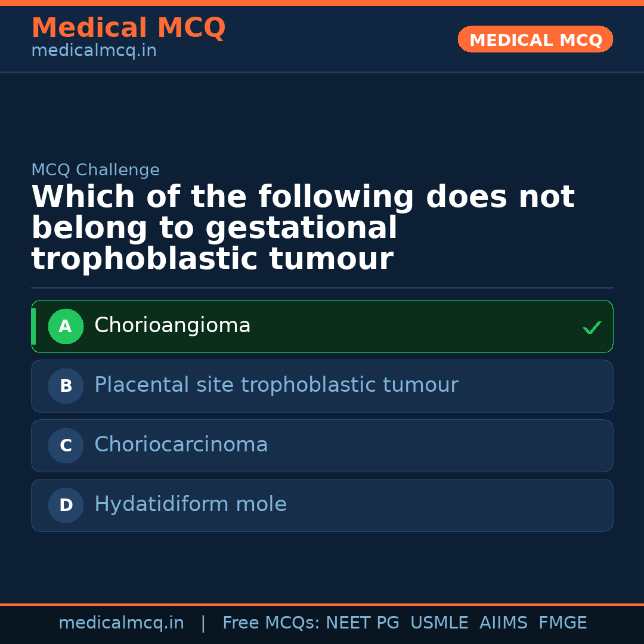Click the Free MCQs footer label
Viewport: 644px width, 644px height.
[x=271, y=623]
